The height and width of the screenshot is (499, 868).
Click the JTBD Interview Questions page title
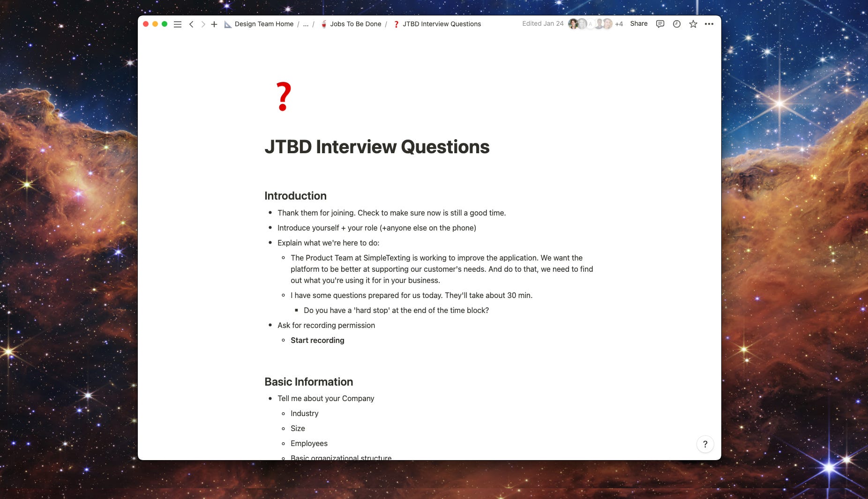[x=377, y=147]
